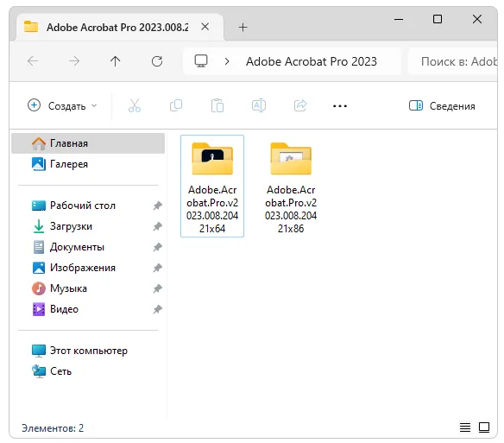
Task: Close the Adobe Acrobat Pro tab
Action: (x=205, y=27)
